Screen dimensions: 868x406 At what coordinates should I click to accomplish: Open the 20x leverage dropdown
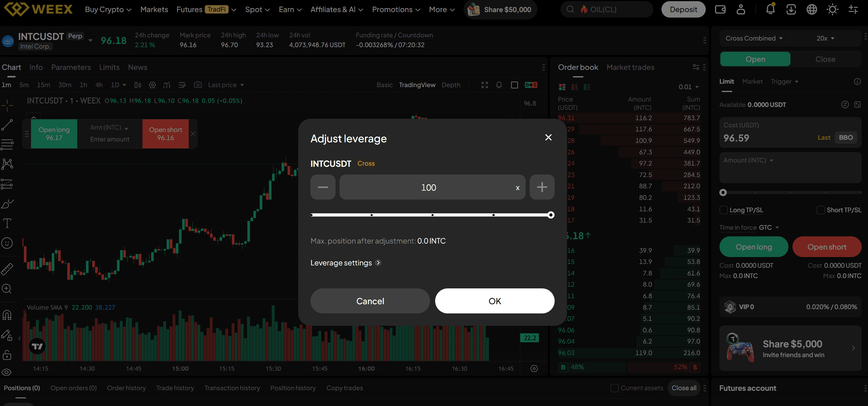tap(825, 38)
